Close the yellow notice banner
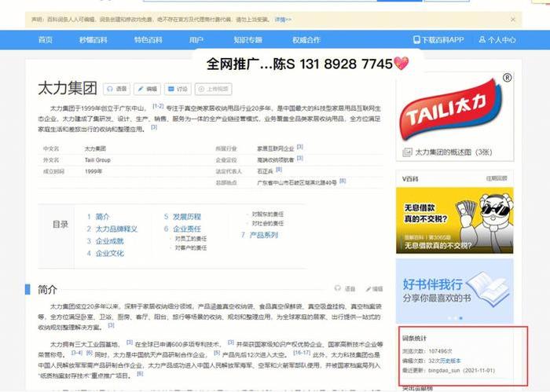The width and height of the screenshot is (550, 392). (x=513, y=20)
